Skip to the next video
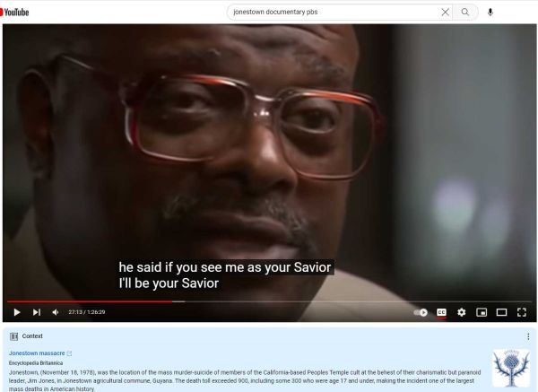 pos(37,312)
